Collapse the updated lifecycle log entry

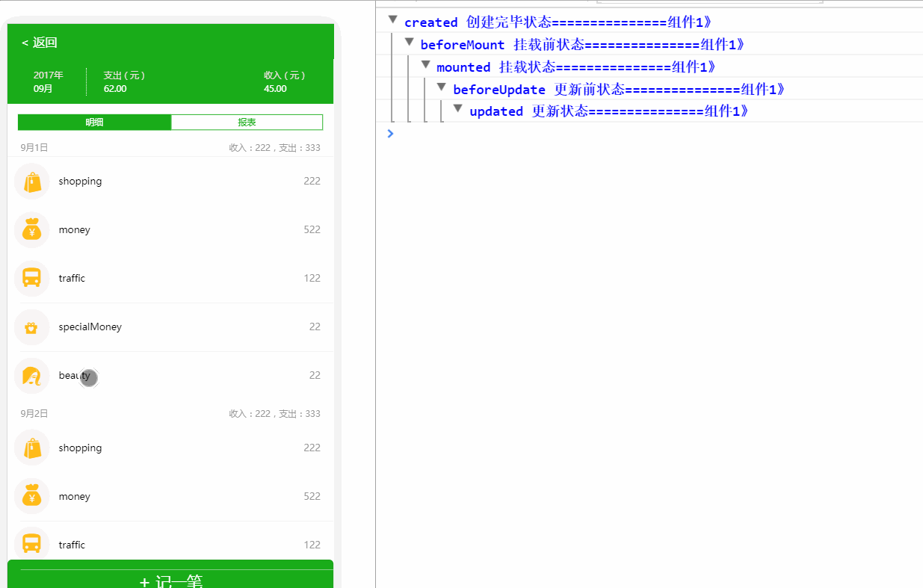click(x=457, y=108)
